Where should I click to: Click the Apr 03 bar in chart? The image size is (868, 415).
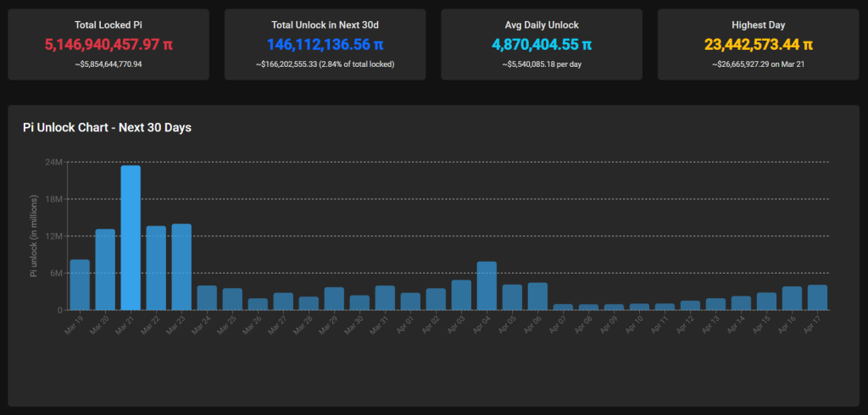(461, 295)
